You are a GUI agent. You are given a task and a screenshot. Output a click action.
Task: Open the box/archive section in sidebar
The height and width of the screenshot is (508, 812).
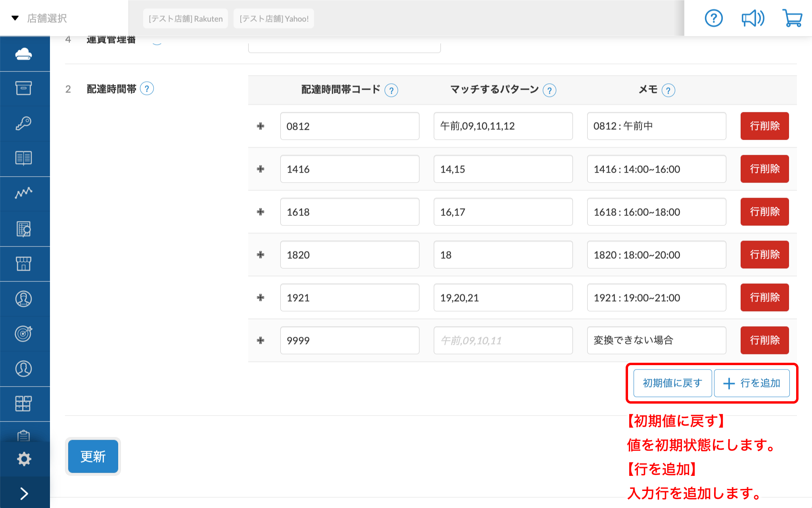25,89
